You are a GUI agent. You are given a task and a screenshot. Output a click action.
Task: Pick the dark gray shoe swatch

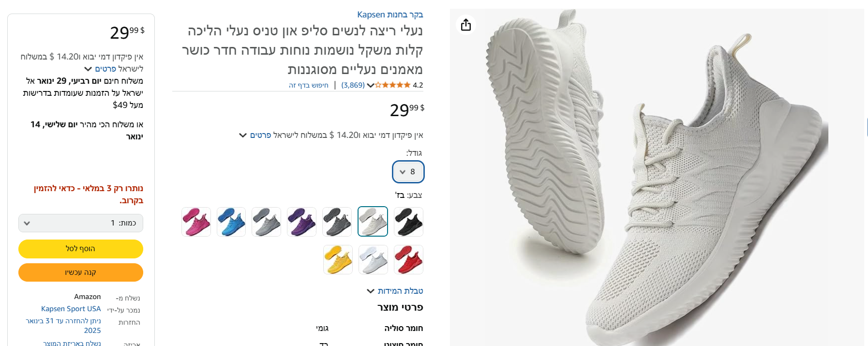[x=337, y=222]
